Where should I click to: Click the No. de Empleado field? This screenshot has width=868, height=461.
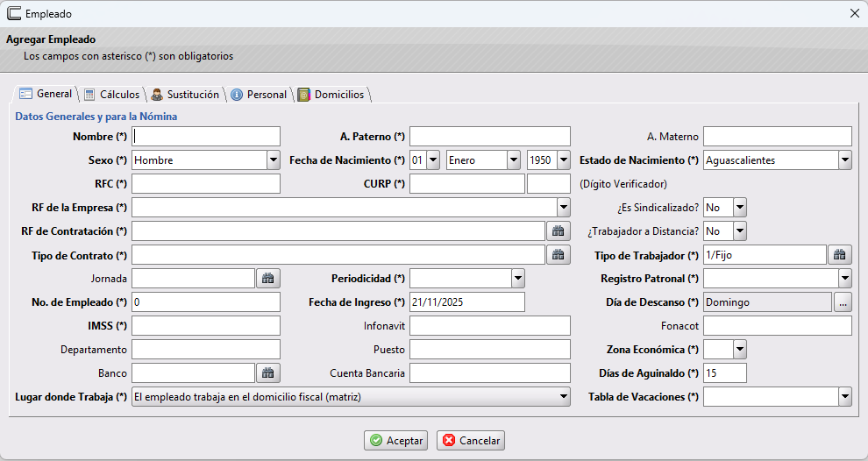tap(206, 302)
